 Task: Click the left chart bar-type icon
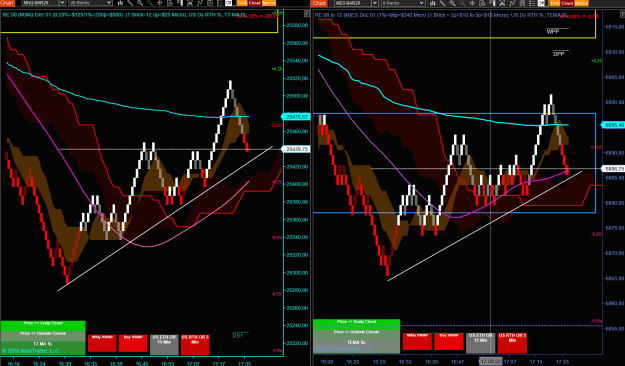pos(120,3)
